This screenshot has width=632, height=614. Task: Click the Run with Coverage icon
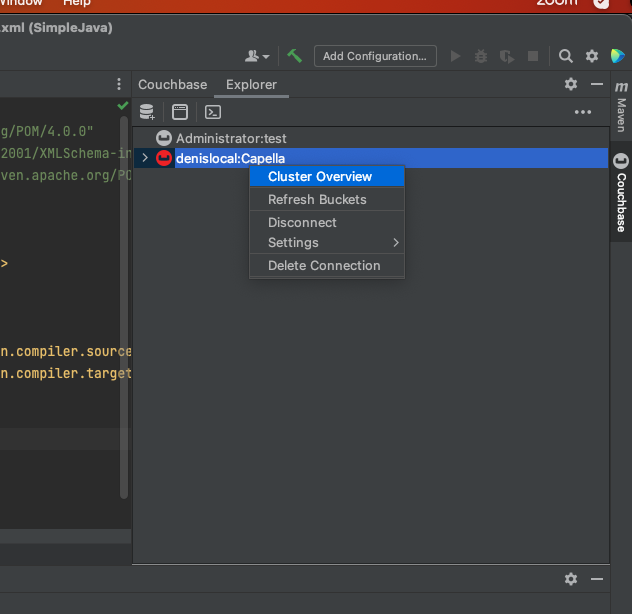click(x=507, y=56)
